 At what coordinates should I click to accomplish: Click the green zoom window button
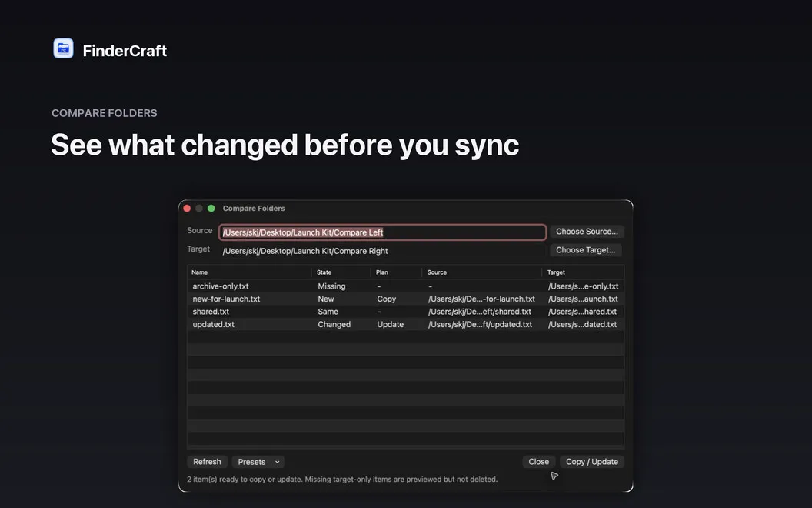tap(211, 209)
